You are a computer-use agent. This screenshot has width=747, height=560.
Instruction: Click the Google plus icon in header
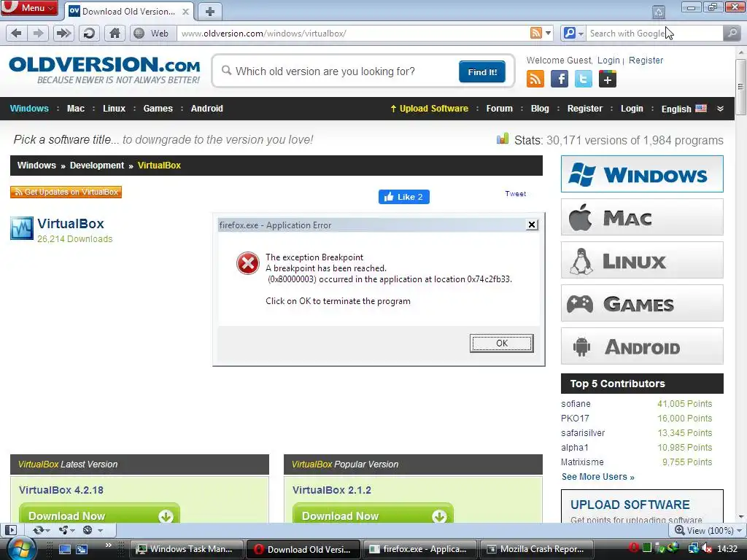tap(608, 79)
